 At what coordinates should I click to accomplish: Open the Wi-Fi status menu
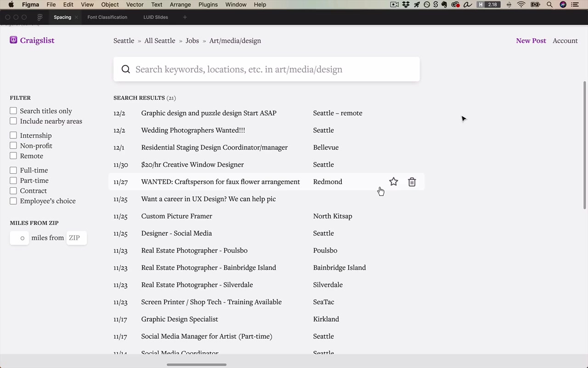tap(521, 5)
